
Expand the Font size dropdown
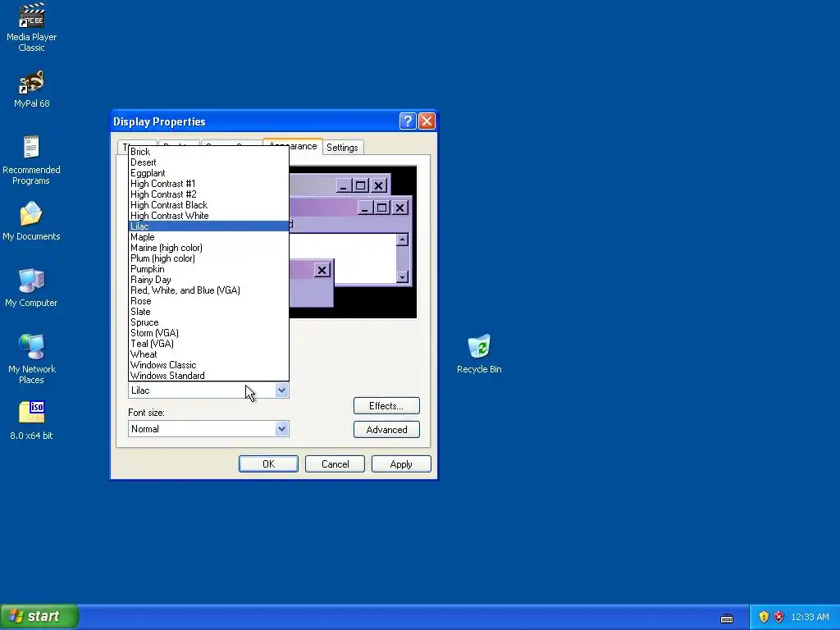pyautogui.click(x=282, y=428)
